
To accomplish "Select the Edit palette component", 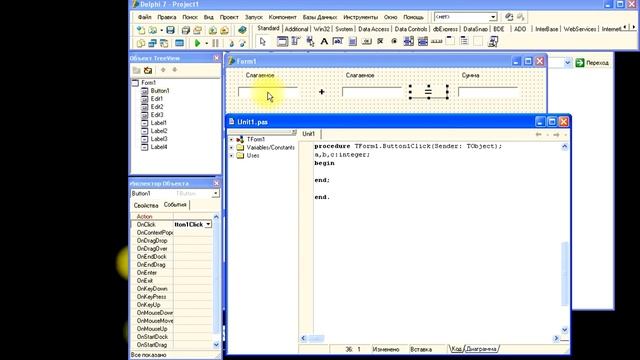I will click(338, 41).
